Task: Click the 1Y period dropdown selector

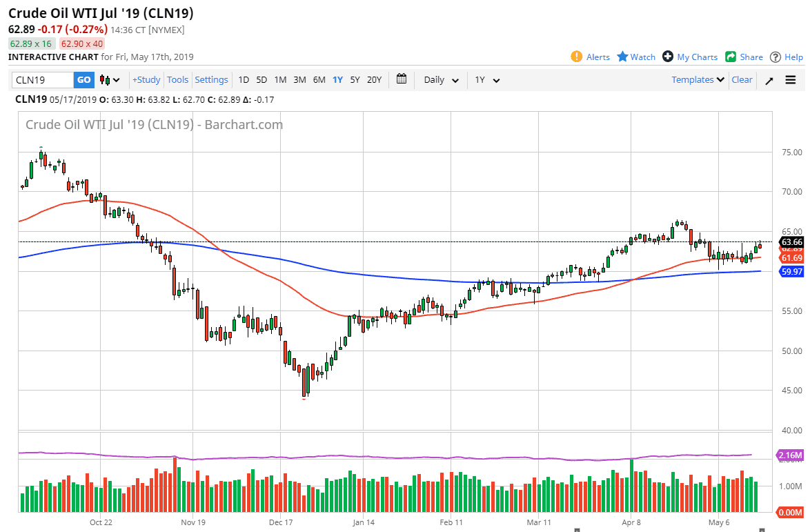Action: pos(486,80)
